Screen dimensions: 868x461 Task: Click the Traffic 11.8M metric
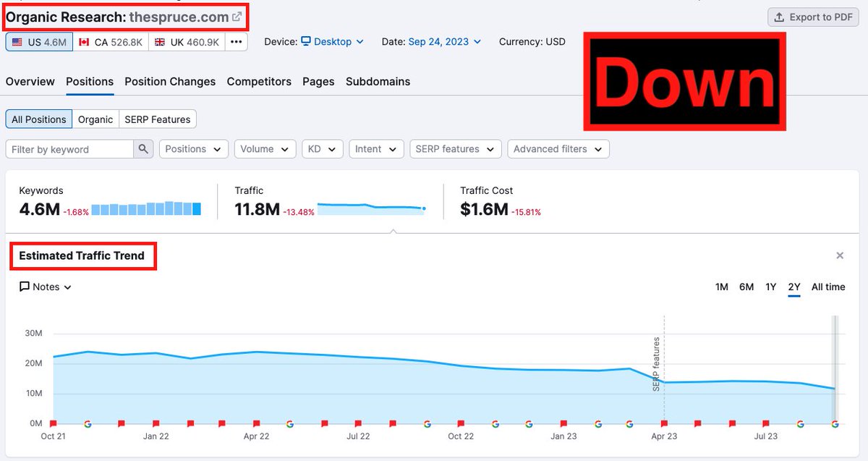click(257, 210)
